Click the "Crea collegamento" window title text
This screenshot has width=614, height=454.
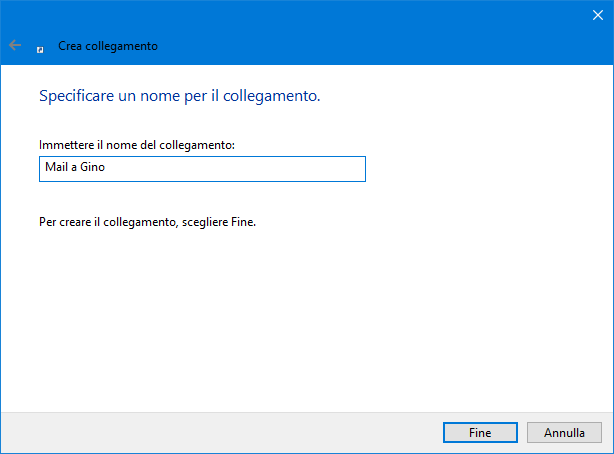tap(107, 46)
